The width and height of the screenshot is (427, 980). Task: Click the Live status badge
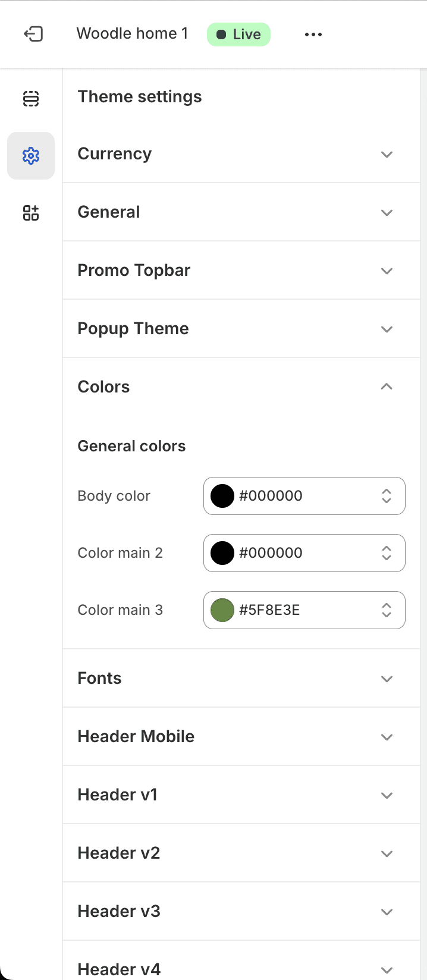click(238, 34)
